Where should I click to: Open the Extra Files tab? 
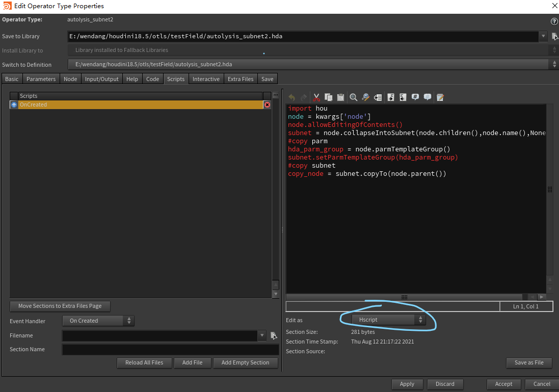[x=241, y=79]
